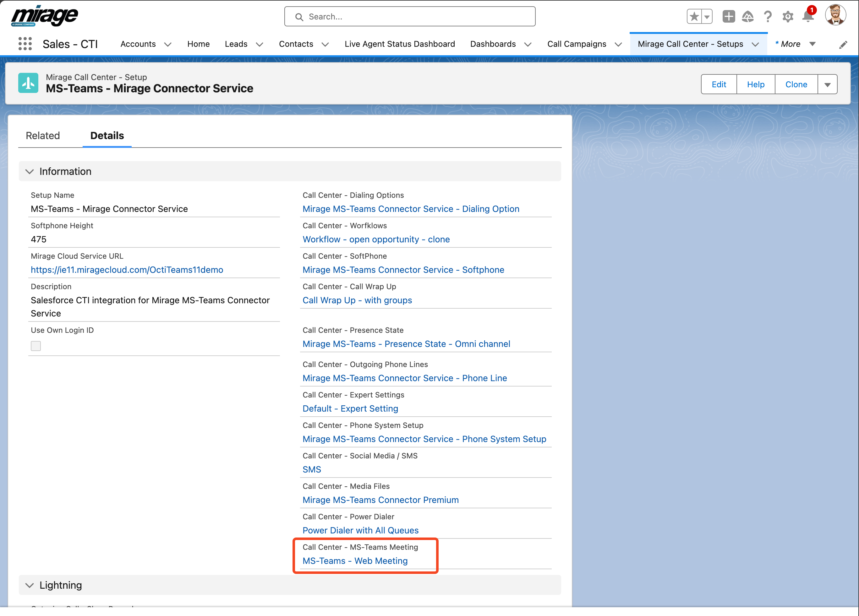Viewport: 859px width, 616px height.
Task: Open the Live Agent Status Dashboard tab
Action: pos(400,44)
